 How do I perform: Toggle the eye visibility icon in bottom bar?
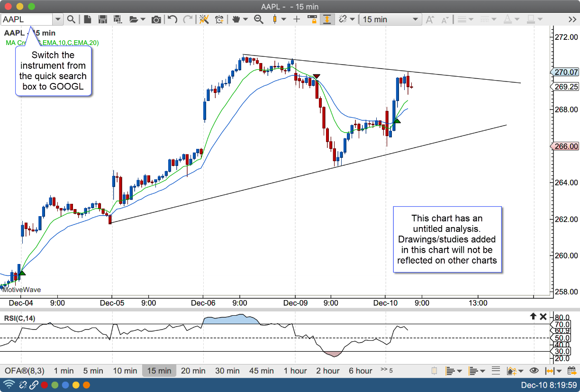[x=534, y=371]
